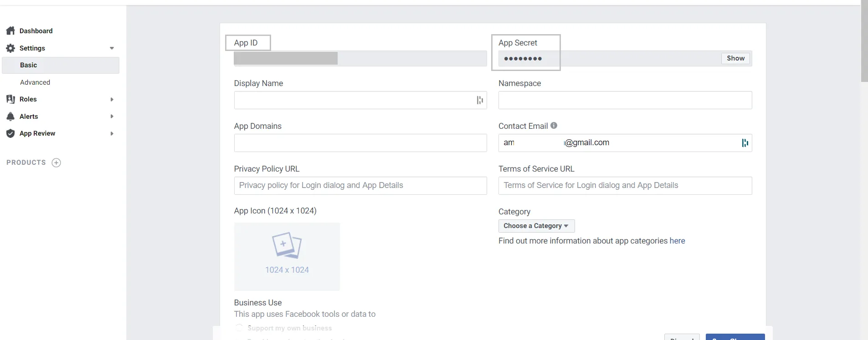Expand the App Review submenu arrow

coord(112,133)
